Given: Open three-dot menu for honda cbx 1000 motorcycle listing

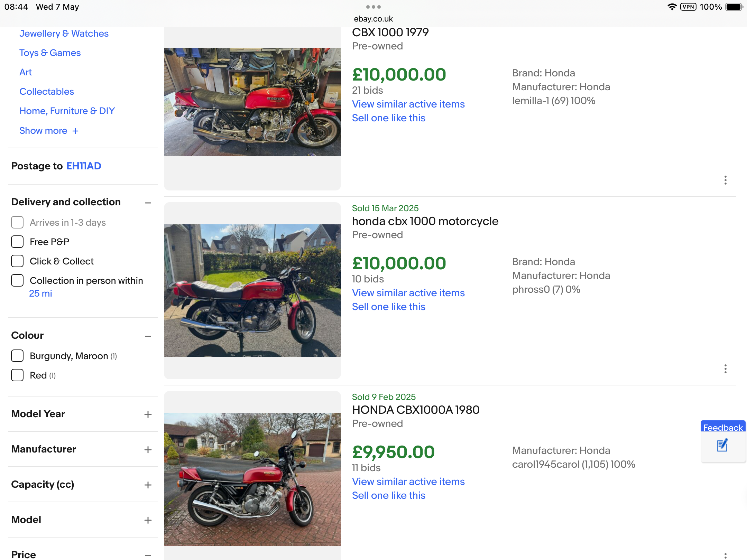Looking at the screenshot, I should [x=725, y=369].
